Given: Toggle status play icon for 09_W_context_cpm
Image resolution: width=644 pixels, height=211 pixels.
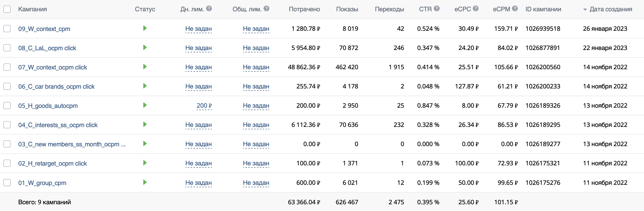Looking at the screenshot, I should 145,28.
